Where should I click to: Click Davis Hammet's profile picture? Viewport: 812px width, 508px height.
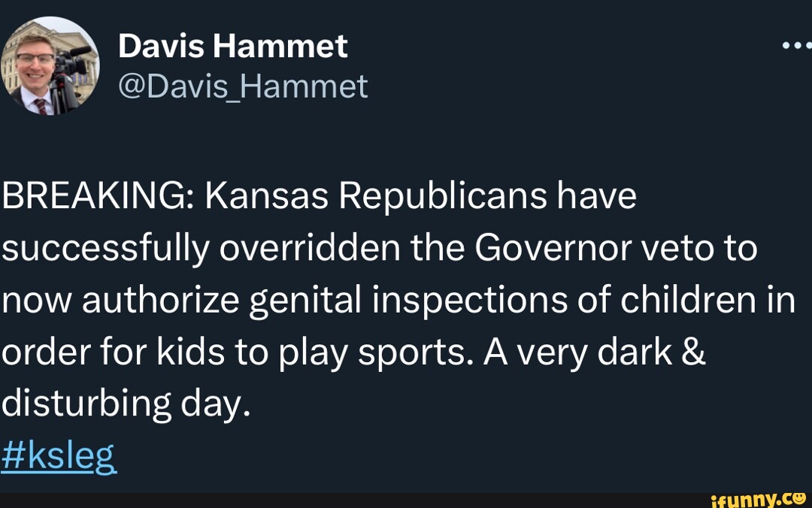pyautogui.click(x=50, y=66)
